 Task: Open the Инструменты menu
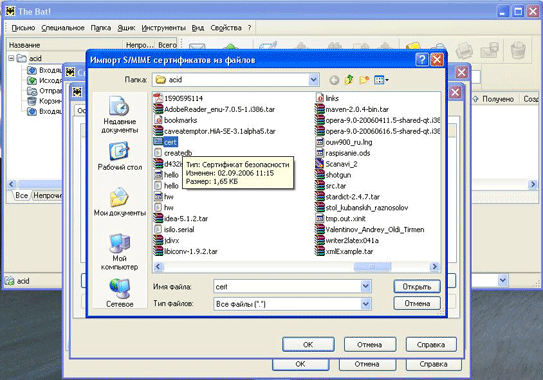point(163,28)
